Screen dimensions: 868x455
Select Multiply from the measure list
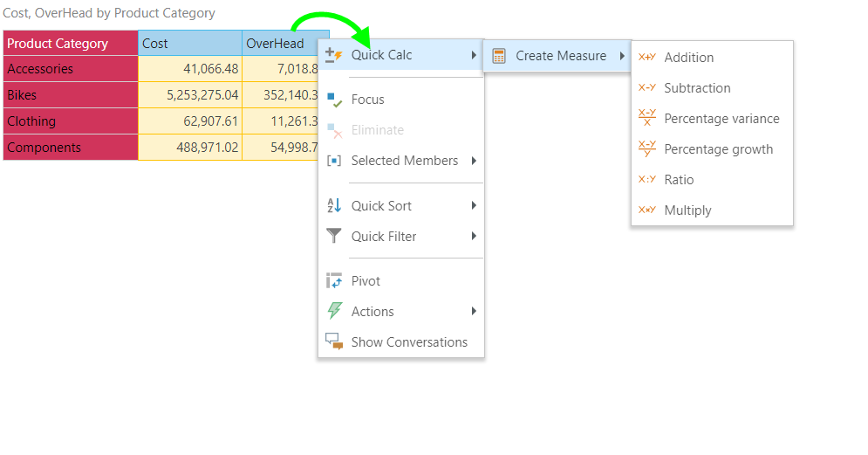[x=687, y=210]
